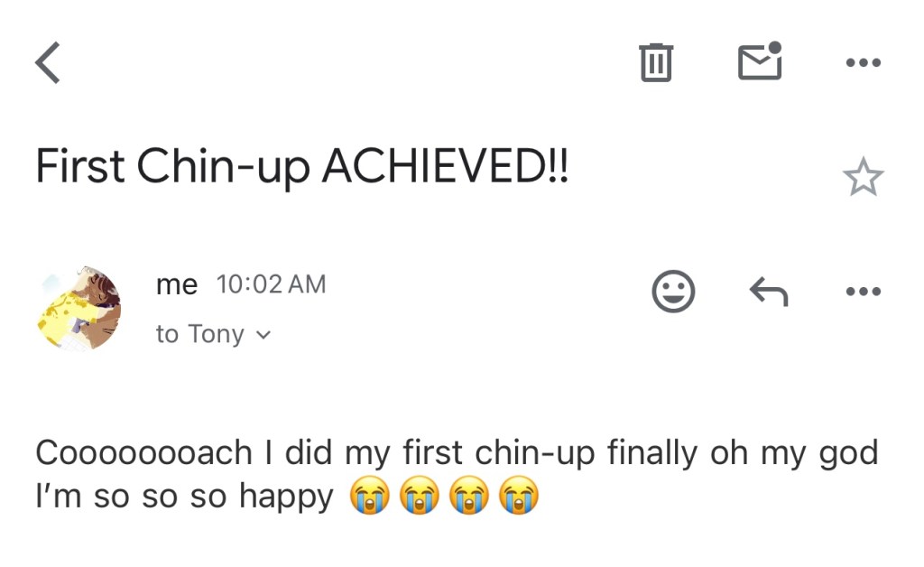Add an emoji reaction to the message
Screen dimensions: 924x567
(673, 292)
